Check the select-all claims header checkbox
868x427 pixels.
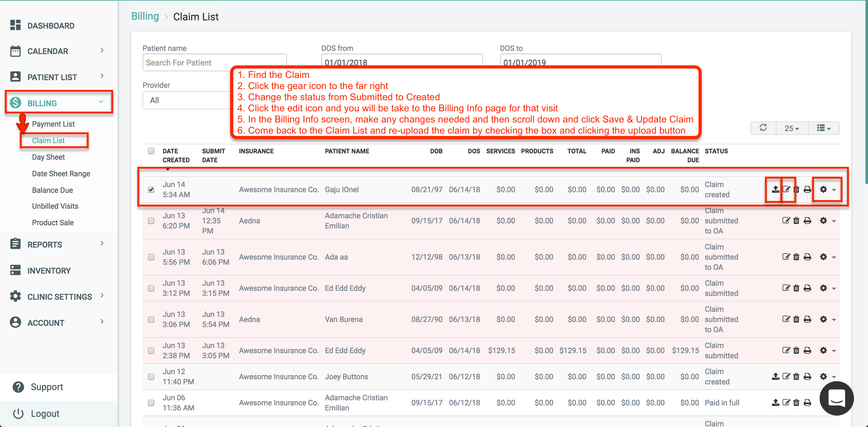(x=151, y=150)
